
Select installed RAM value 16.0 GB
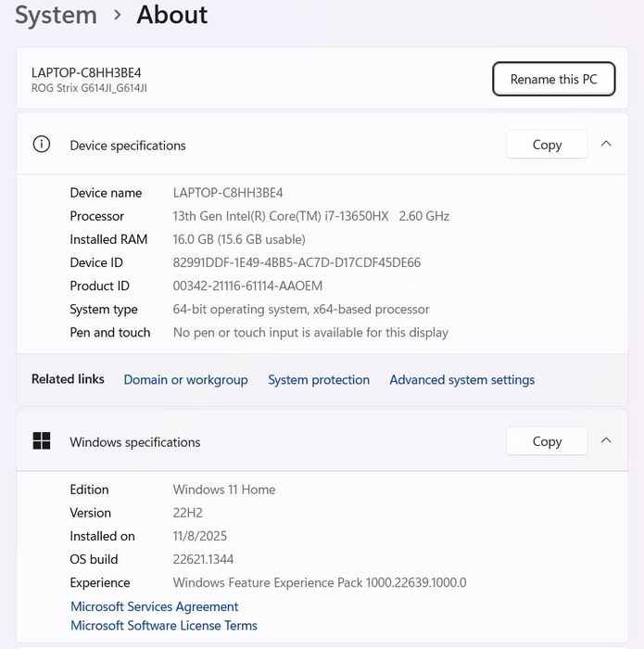(239, 239)
